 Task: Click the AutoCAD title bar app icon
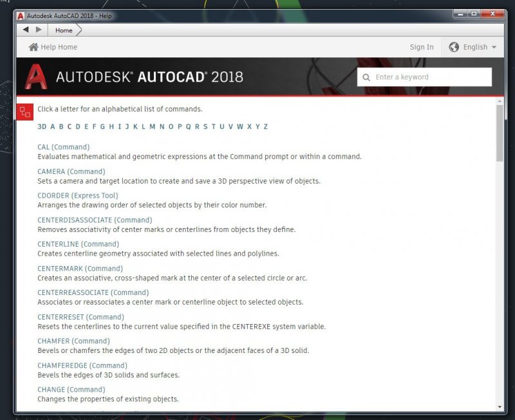pyautogui.click(x=21, y=15)
